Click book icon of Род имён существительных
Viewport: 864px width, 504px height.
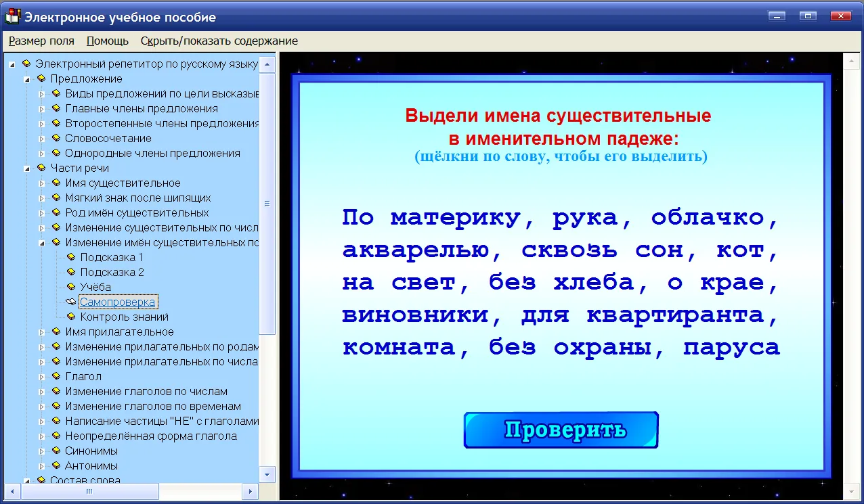pos(56,212)
